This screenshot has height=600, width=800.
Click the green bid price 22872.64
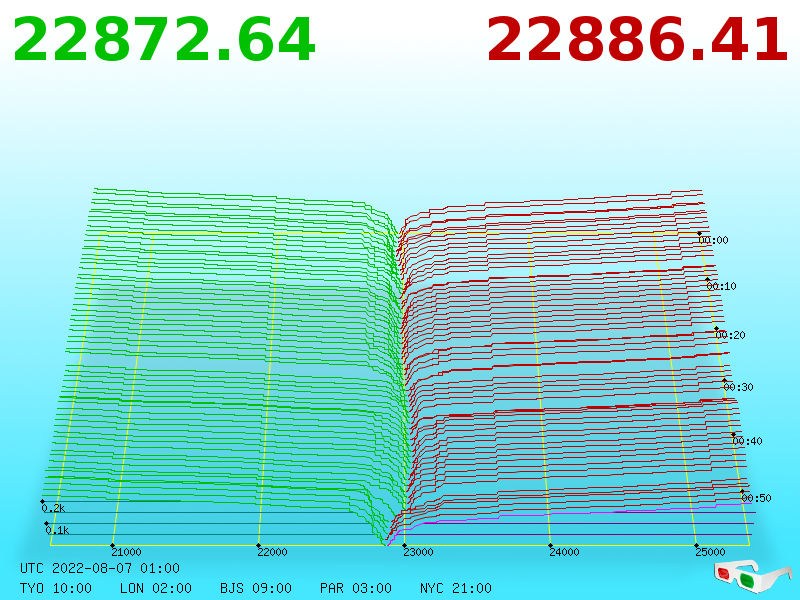pyautogui.click(x=164, y=40)
